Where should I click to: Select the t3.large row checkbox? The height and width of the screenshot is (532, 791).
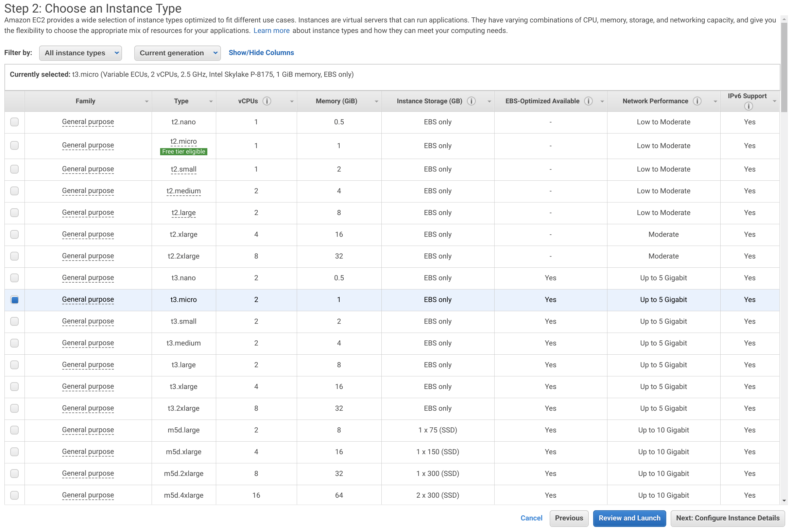click(x=14, y=365)
